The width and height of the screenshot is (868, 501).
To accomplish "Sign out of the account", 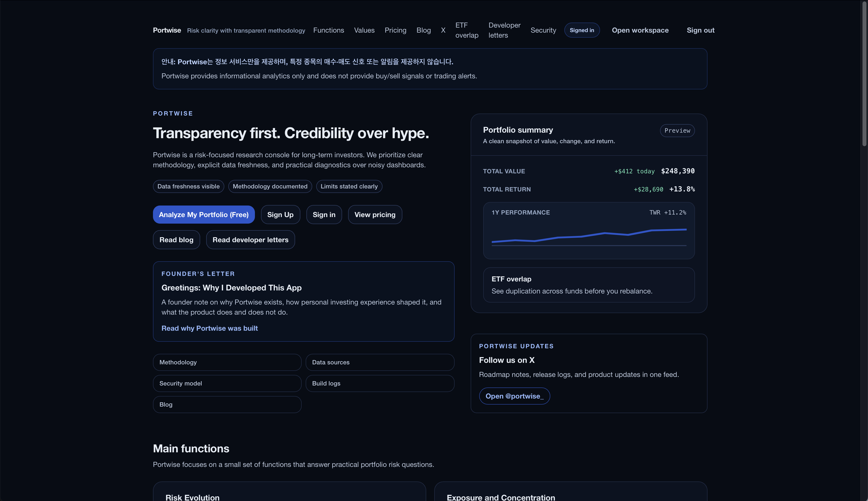I will point(700,30).
